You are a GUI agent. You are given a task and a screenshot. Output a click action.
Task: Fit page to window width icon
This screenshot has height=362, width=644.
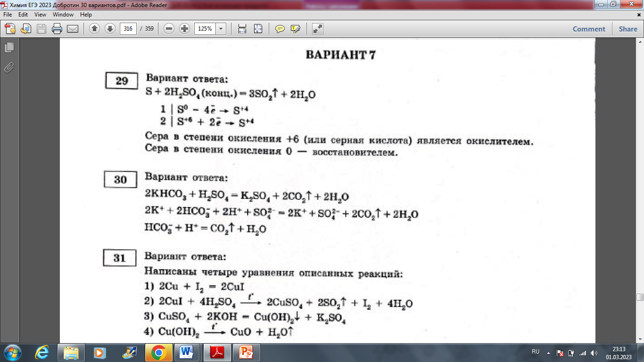click(x=242, y=29)
